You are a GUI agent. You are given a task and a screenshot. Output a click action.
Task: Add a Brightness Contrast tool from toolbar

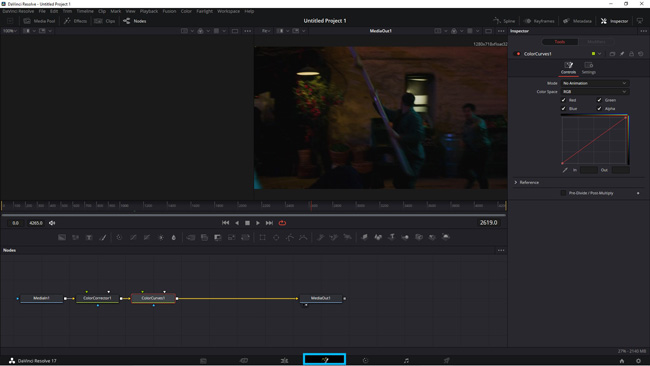(161, 238)
